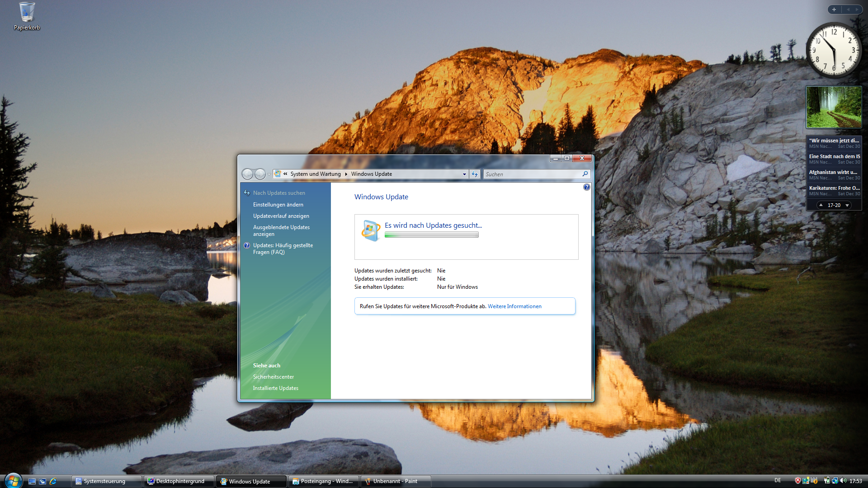Launch Internet Explorer from quick launch
The width and height of the screenshot is (868, 488).
pyautogui.click(x=53, y=481)
